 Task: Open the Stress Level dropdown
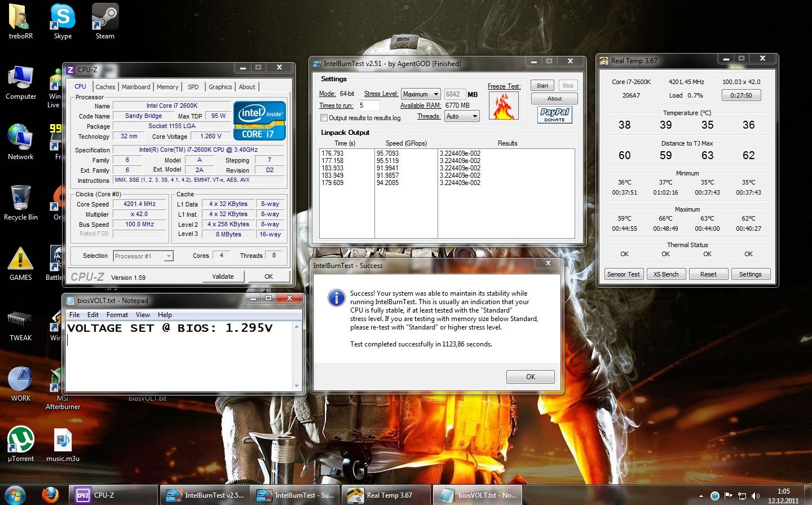(421, 94)
